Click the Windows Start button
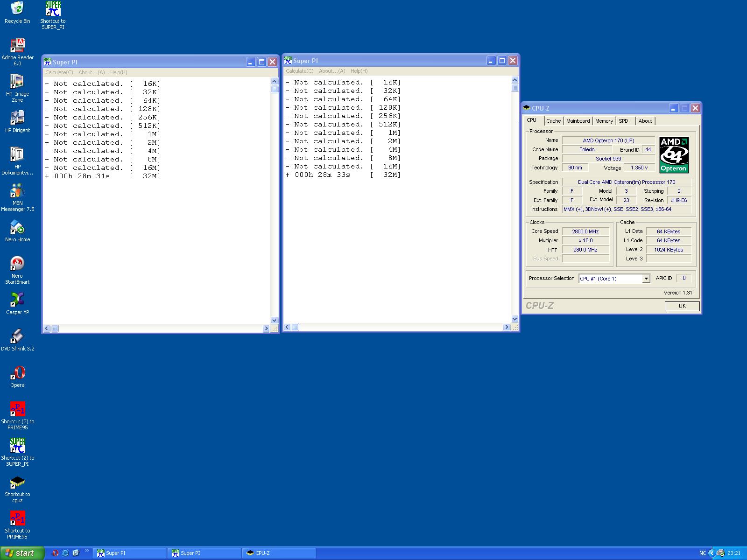Image resolution: width=747 pixels, height=560 pixels. [x=22, y=553]
